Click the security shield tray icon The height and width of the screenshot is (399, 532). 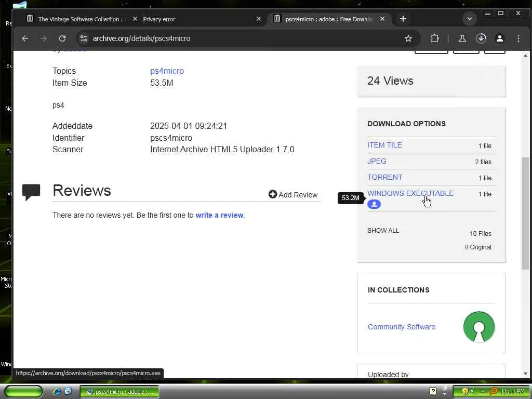pos(465,392)
